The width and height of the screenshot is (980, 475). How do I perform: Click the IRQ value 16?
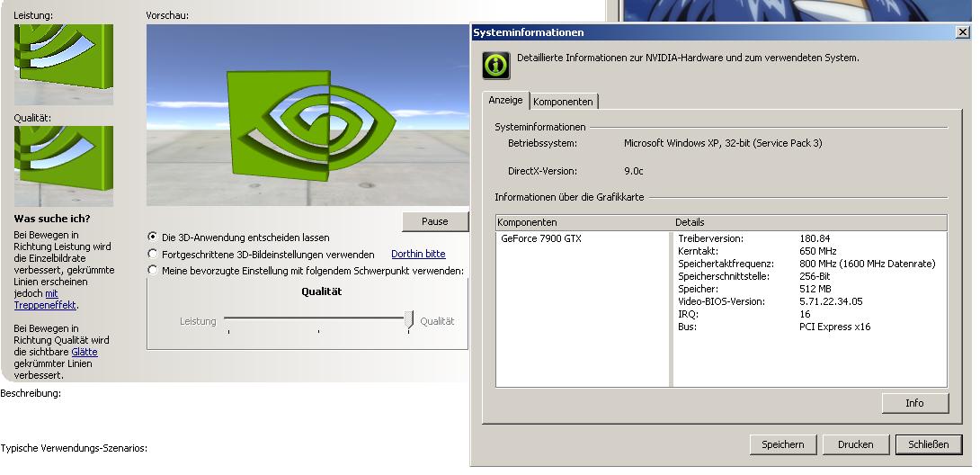coord(805,314)
